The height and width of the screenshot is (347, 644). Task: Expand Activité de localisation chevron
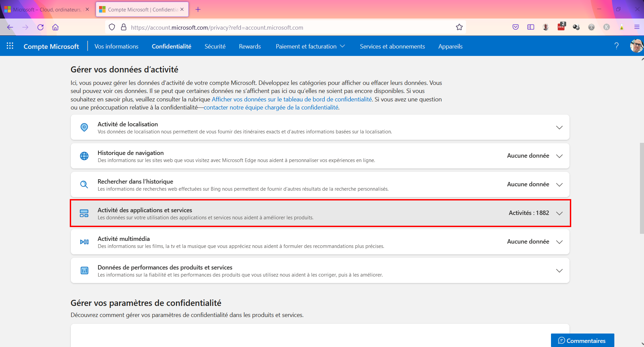point(559,127)
